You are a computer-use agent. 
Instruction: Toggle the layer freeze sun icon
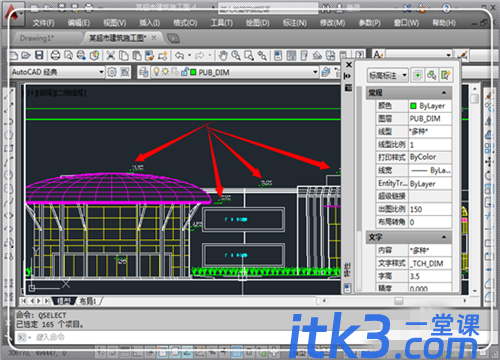point(165,72)
